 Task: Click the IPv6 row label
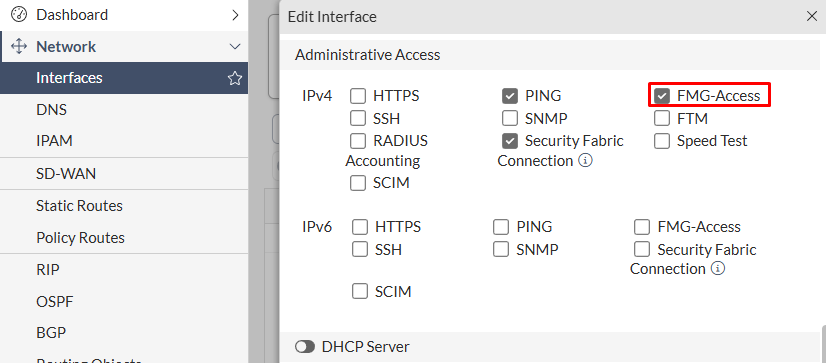coord(317,227)
